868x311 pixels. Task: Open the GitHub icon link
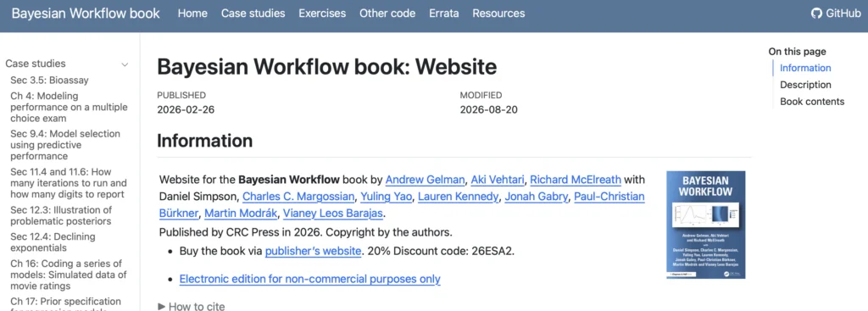pyautogui.click(x=836, y=14)
